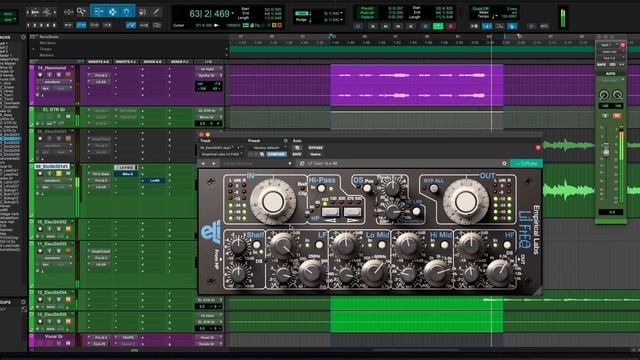
Task: Click Return to Zero in transport
Action: pyautogui.click(x=372, y=26)
